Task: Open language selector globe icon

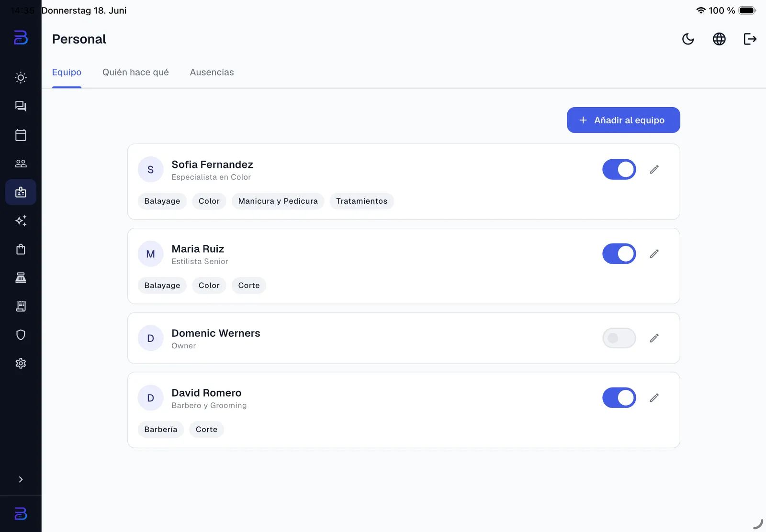Action: 719,39
